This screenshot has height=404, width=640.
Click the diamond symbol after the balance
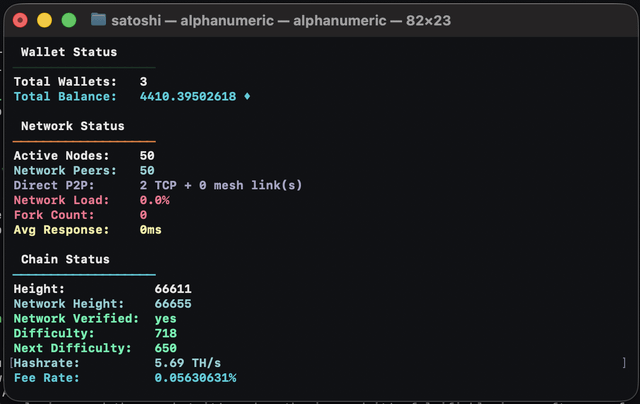[x=247, y=96]
